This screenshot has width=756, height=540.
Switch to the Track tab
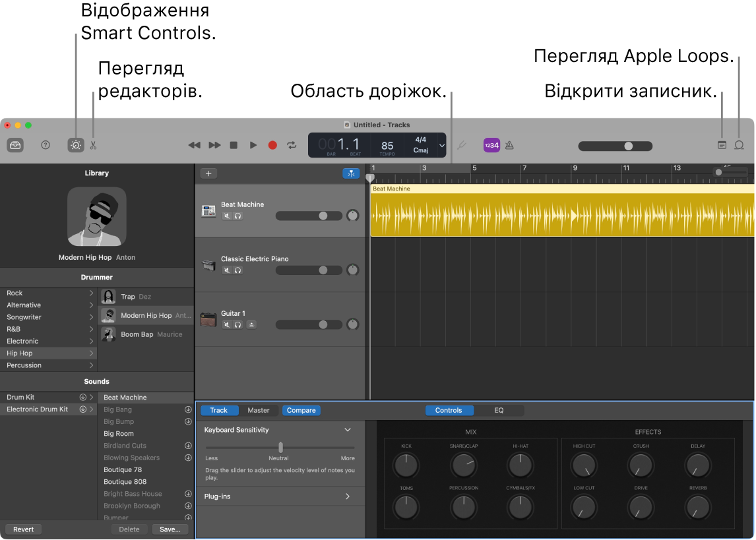[219, 410]
